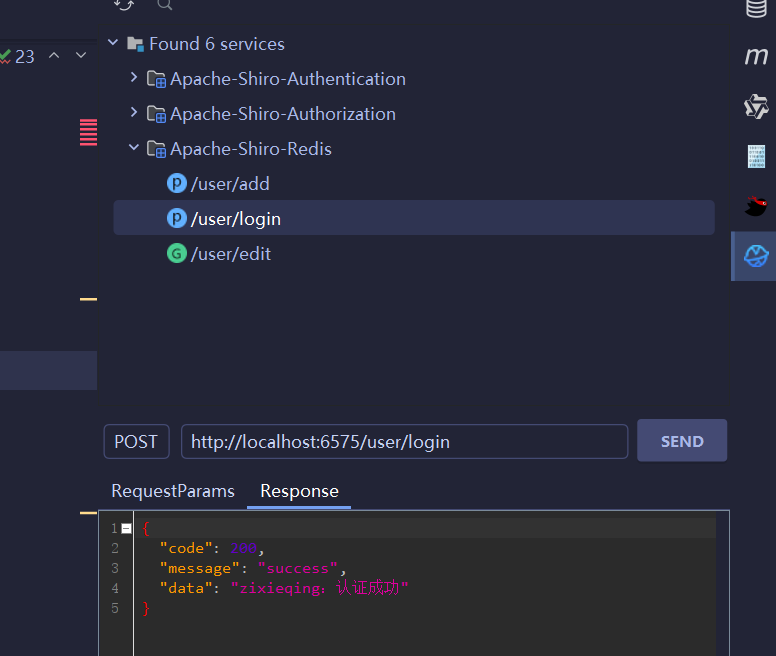Go to next highlighted problem arrow
The image size is (776, 656).
click(81, 55)
